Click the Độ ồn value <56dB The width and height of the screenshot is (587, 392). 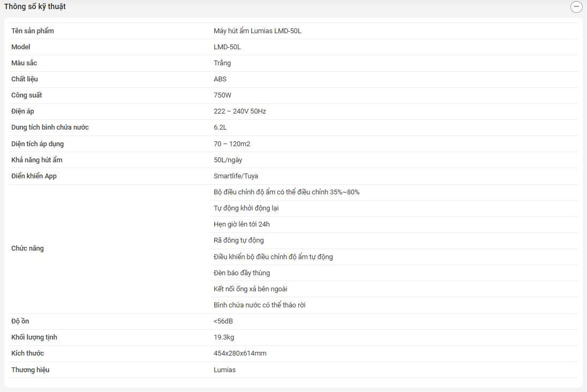coord(223,321)
